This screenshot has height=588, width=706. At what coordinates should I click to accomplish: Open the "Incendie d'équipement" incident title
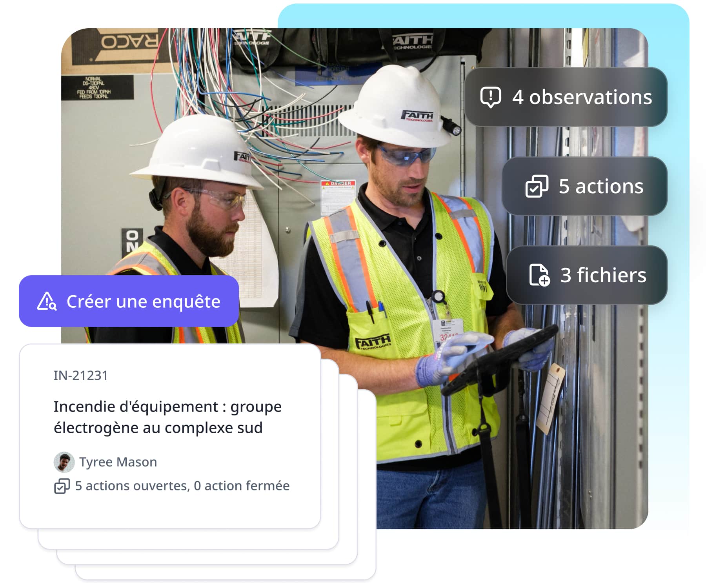coord(167,417)
